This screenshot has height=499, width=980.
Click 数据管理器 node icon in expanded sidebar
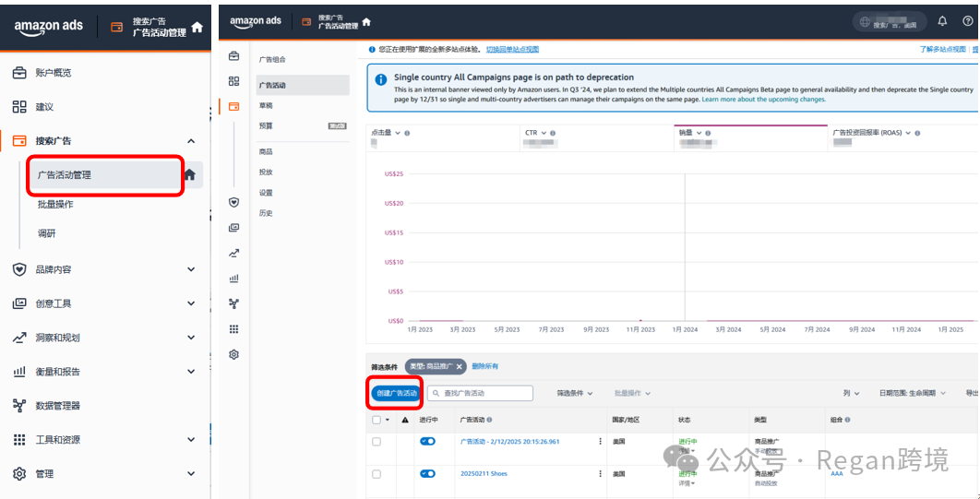pyautogui.click(x=19, y=405)
